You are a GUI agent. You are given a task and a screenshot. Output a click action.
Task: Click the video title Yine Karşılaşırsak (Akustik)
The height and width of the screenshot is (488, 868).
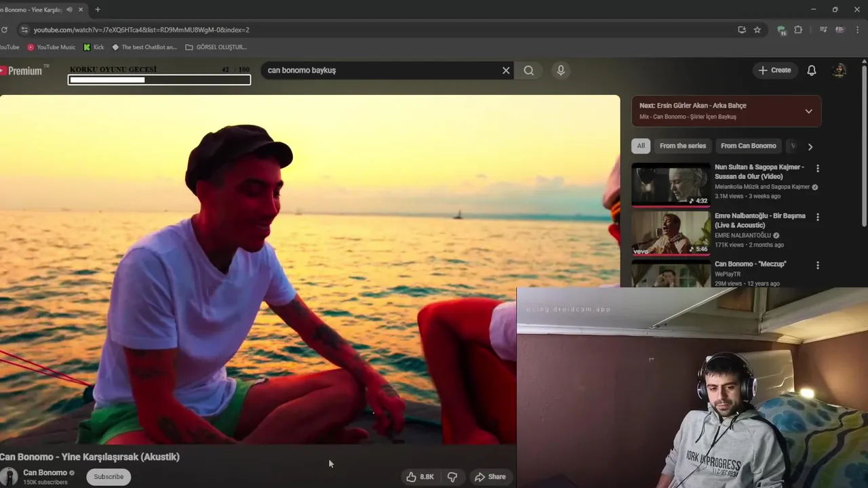coord(90,457)
